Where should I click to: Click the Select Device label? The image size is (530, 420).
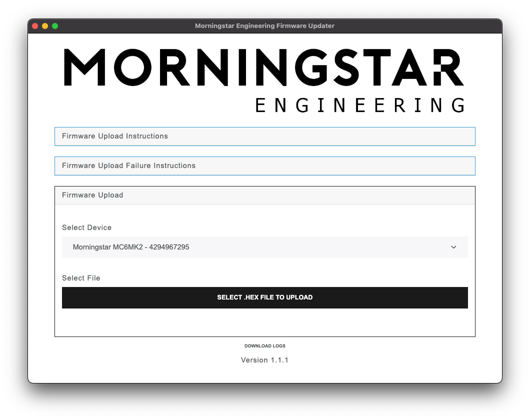(x=86, y=227)
